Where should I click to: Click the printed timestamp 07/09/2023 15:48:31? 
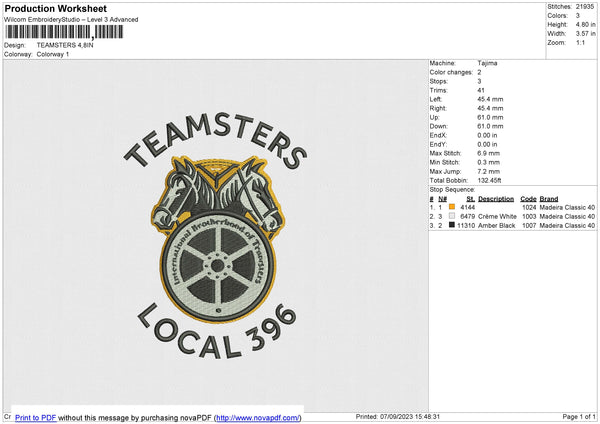pyautogui.click(x=410, y=416)
